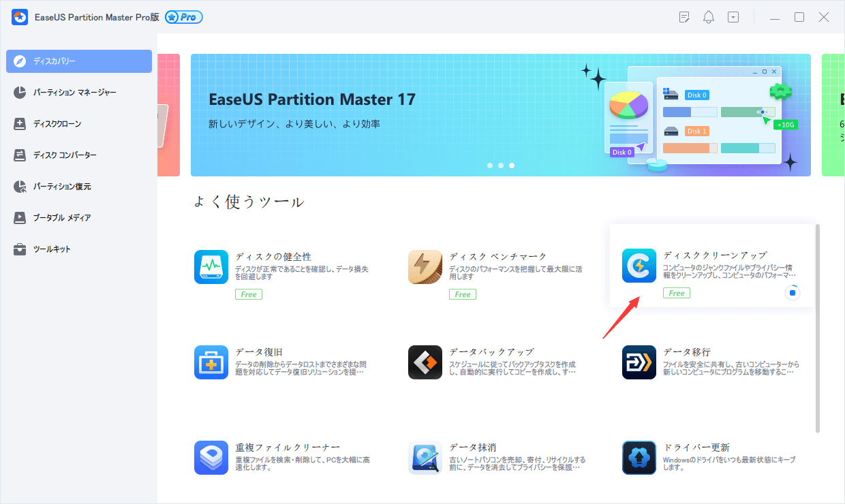Viewport: 845px width, 504px height.
Task: Click the ディスク コンバーター sidebar icon
Action: coord(20,155)
